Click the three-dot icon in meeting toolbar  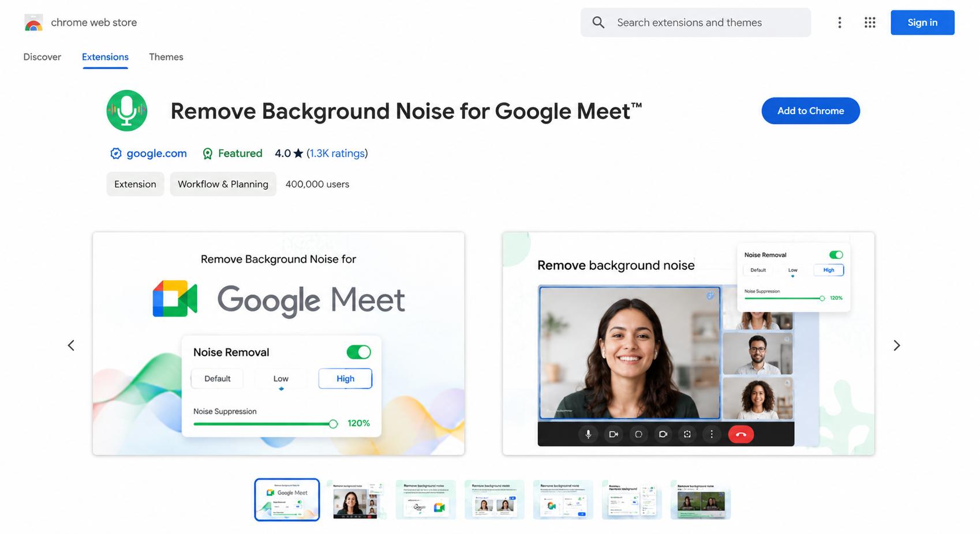click(x=712, y=434)
